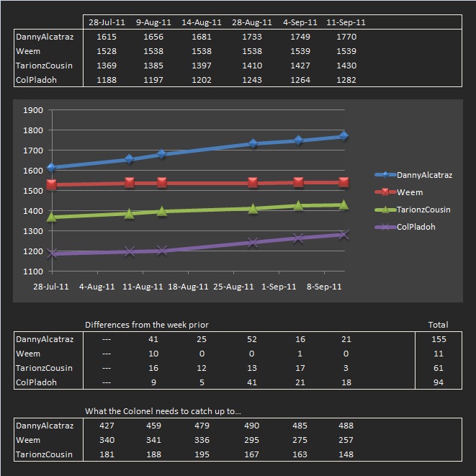Click the 1100 y-axis label on the chart
Screen dimensions: 476x476
pos(33,271)
